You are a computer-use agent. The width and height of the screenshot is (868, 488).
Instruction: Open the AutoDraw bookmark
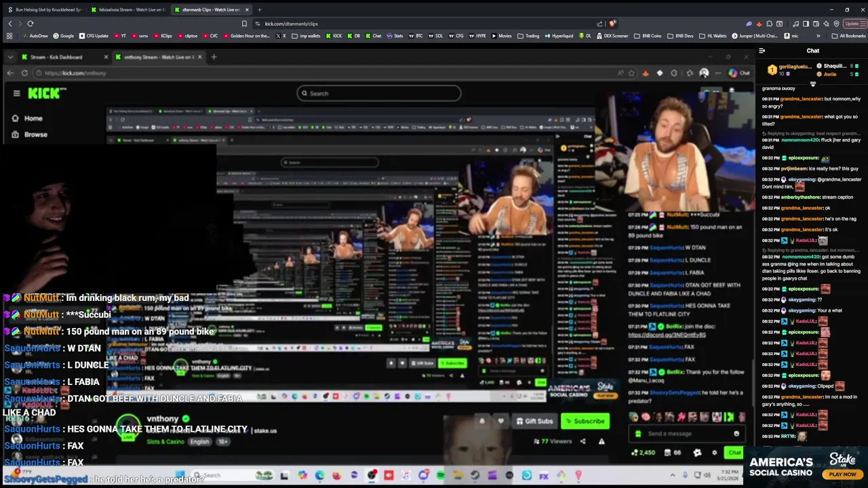[35, 36]
